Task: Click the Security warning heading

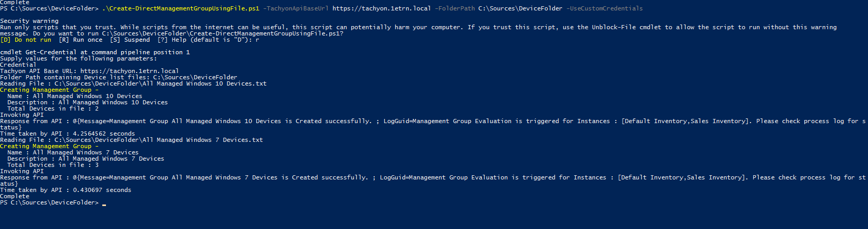Action: (x=29, y=21)
